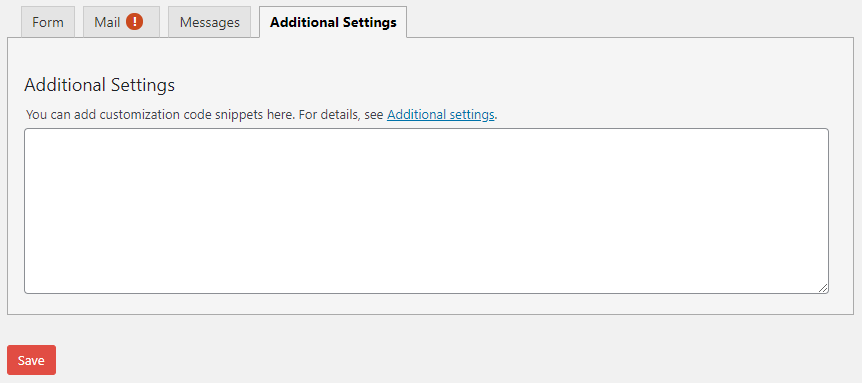Go to the Messages tab
Image resolution: width=862 pixels, height=383 pixels.
209,23
